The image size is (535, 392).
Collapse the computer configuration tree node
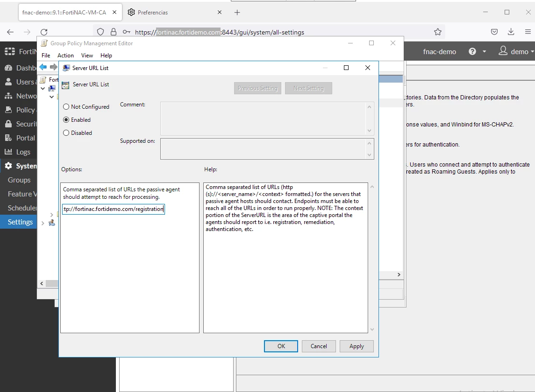click(43, 89)
